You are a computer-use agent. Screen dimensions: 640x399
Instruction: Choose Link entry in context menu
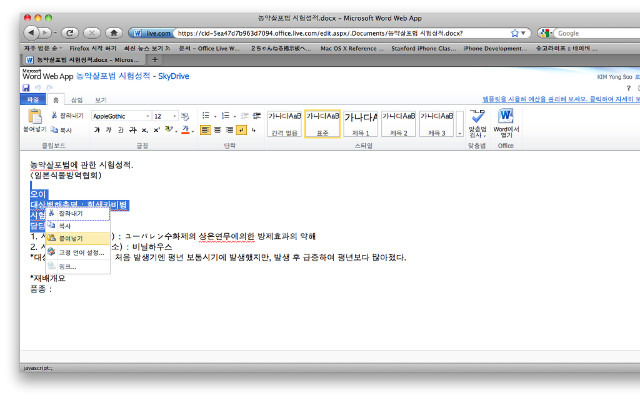point(78,267)
